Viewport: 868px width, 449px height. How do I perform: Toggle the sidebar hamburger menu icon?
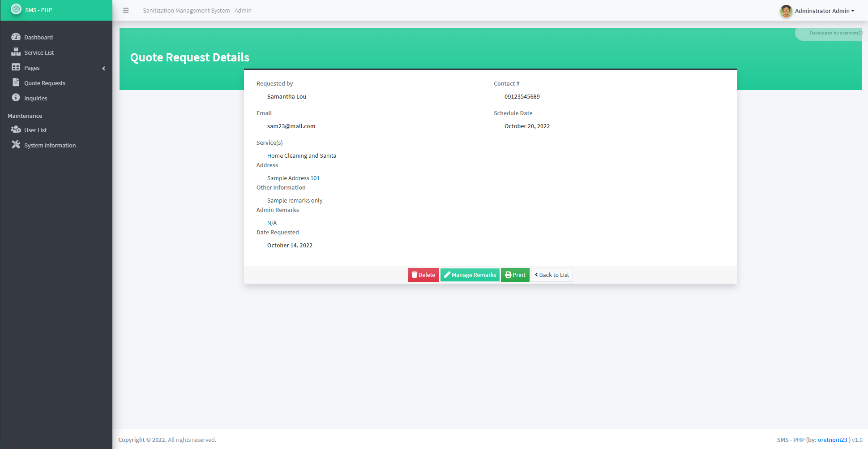pyautogui.click(x=126, y=10)
